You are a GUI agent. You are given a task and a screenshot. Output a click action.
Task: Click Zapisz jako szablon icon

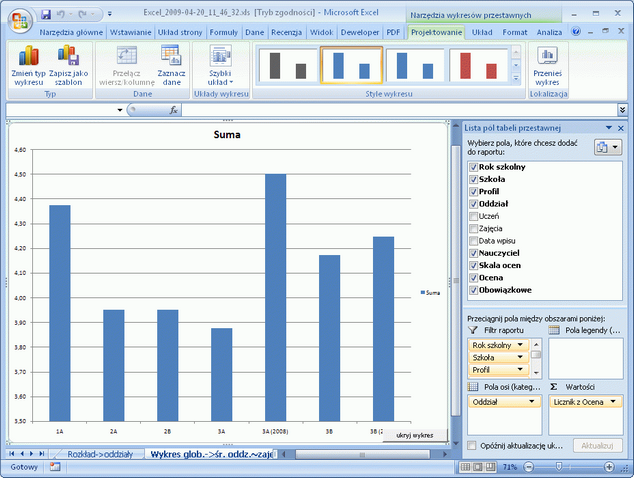tap(68, 56)
